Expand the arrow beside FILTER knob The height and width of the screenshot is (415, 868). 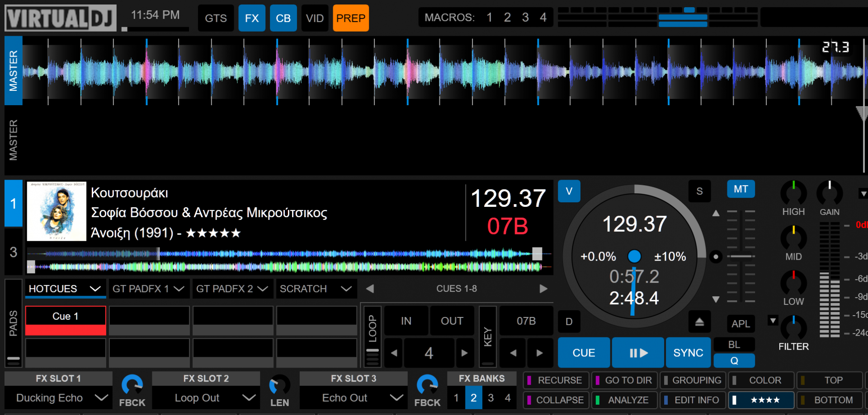pyautogui.click(x=773, y=321)
